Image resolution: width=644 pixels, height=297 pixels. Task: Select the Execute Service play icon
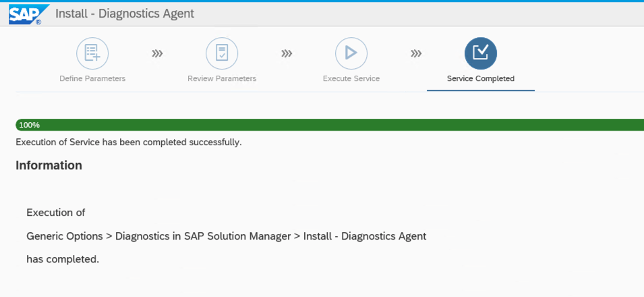(x=351, y=53)
